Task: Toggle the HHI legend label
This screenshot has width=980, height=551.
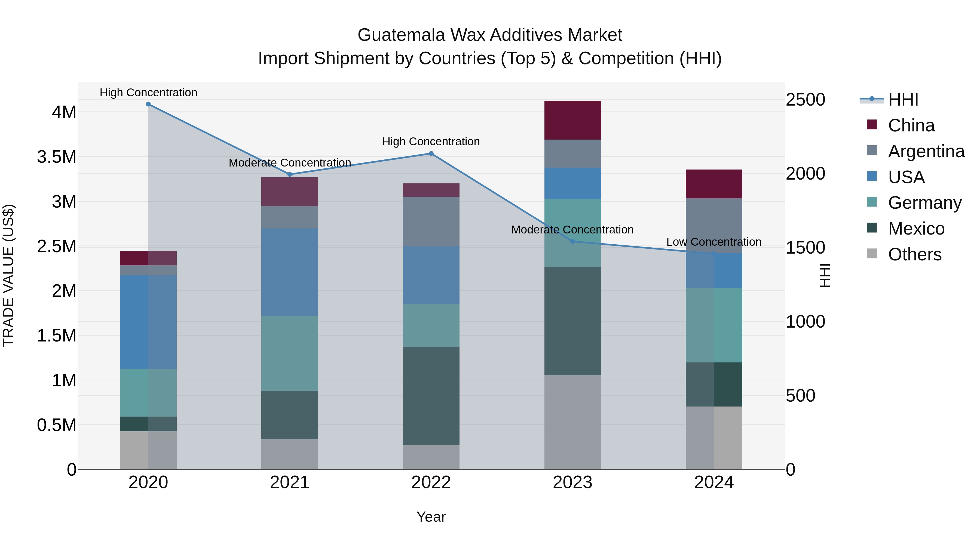Action: [x=904, y=100]
